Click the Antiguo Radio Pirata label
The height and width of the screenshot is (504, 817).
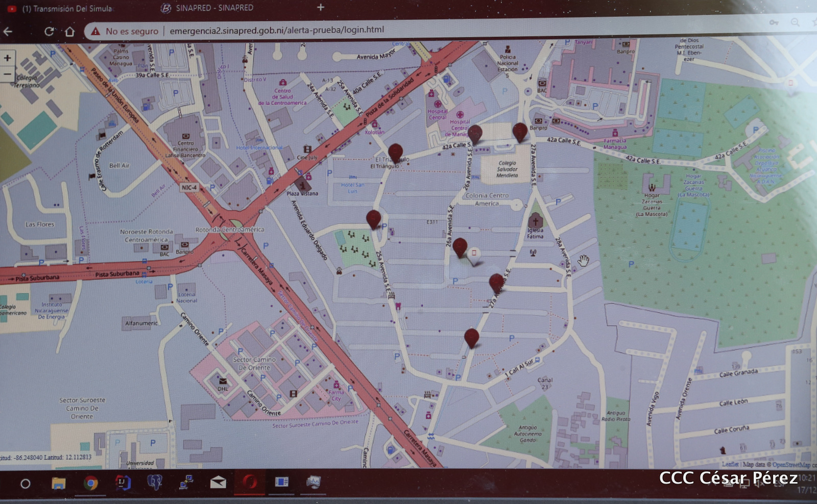(616, 416)
